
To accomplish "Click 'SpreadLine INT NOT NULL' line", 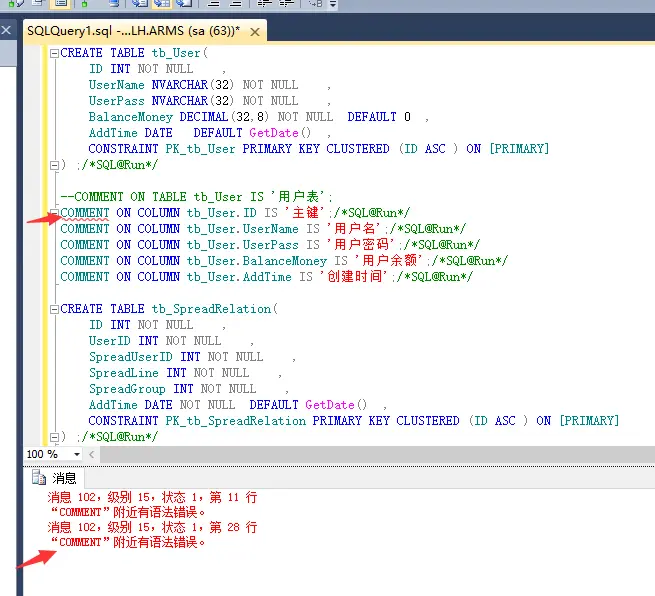I will click(169, 373).
